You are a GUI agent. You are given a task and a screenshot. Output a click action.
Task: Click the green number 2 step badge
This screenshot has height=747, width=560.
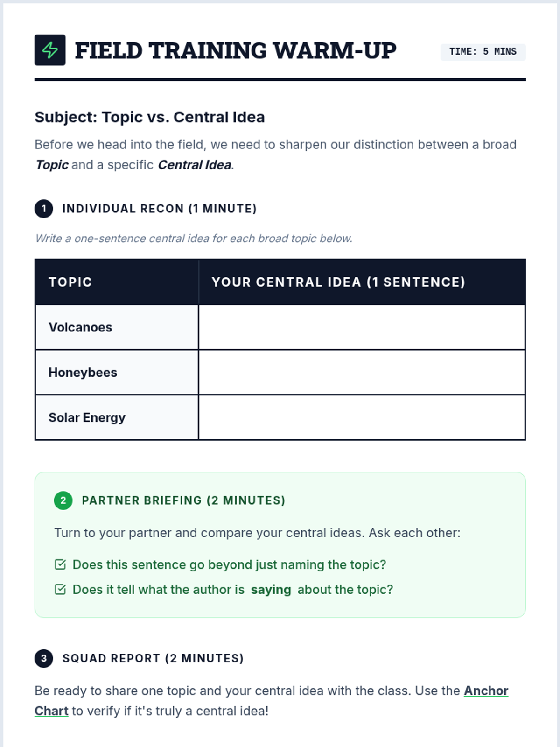63,500
